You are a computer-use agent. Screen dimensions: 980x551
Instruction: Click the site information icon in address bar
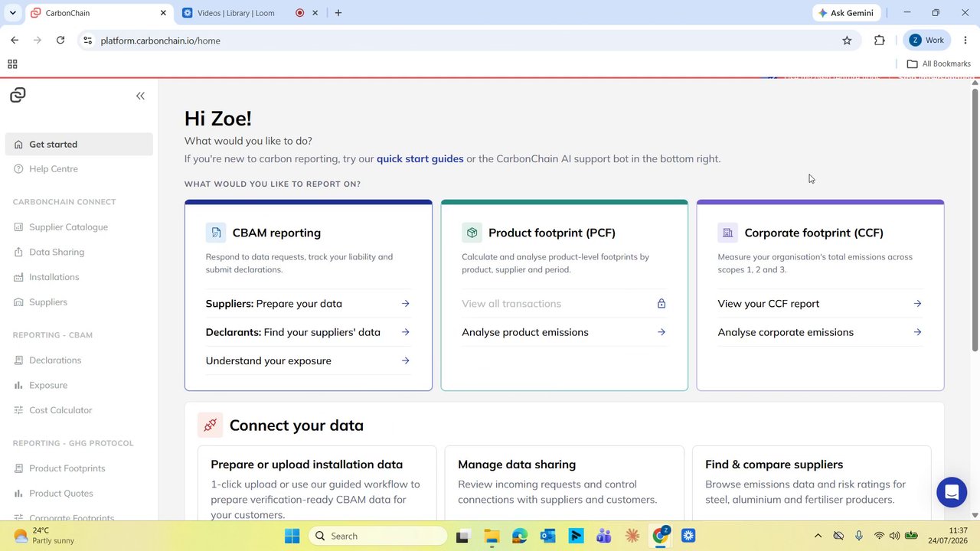(x=88, y=41)
